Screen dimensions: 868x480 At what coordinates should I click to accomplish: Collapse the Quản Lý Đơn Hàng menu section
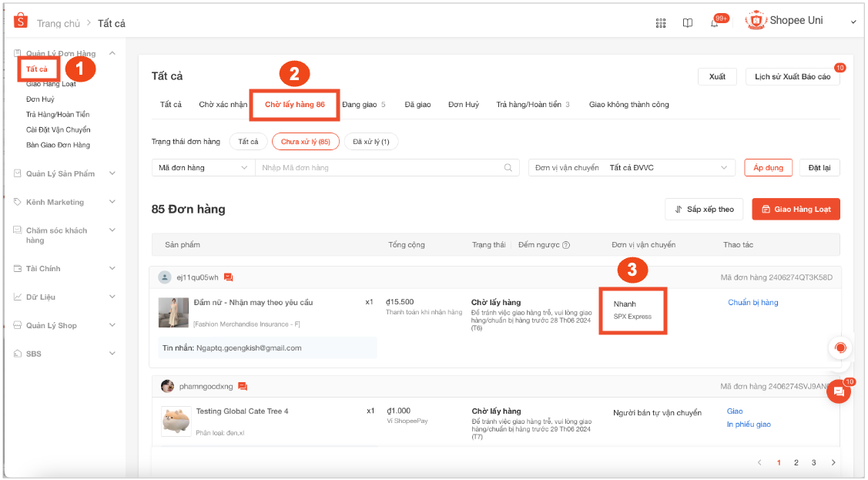(112, 52)
